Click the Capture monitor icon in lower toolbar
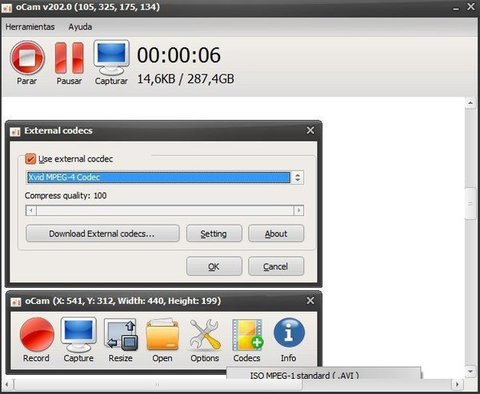The image size is (480, 394). coord(79,335)
